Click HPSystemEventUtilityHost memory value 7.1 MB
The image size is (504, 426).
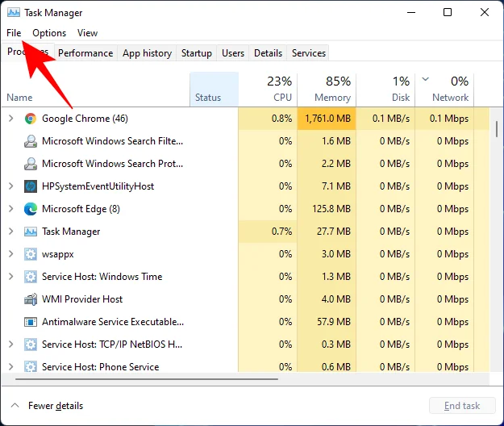pos(336,186)
